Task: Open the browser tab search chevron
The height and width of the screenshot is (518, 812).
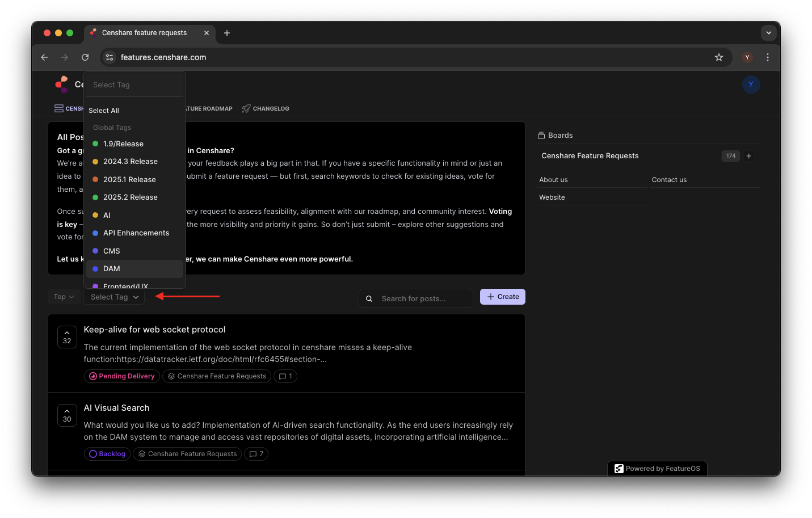Action: coord(768,33)
